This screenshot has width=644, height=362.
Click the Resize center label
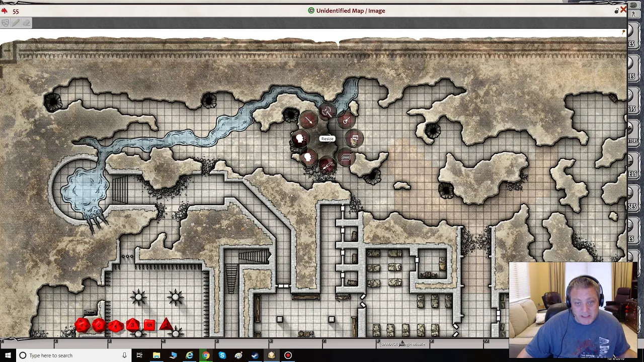pyautogui.click(x=327, y=139)
